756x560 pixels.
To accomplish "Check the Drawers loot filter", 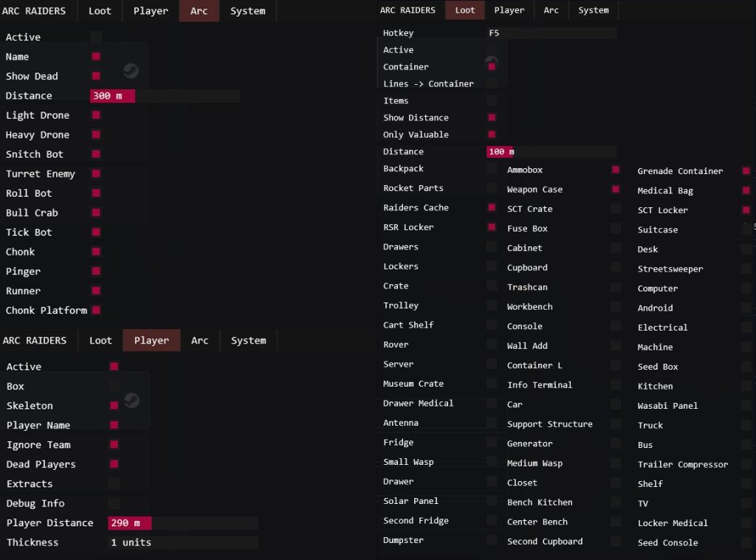I will pyautogui.click(x=492, y=246).
